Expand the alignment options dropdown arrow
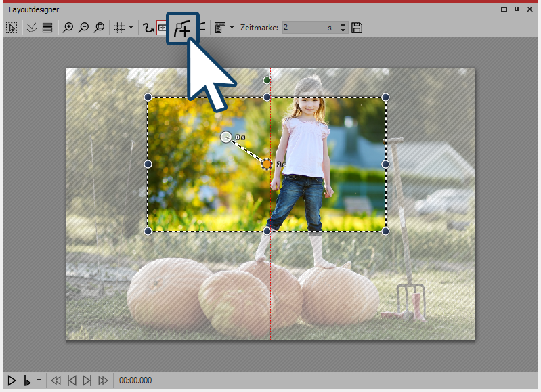541x392 pixels. click(x=232, y=28)
